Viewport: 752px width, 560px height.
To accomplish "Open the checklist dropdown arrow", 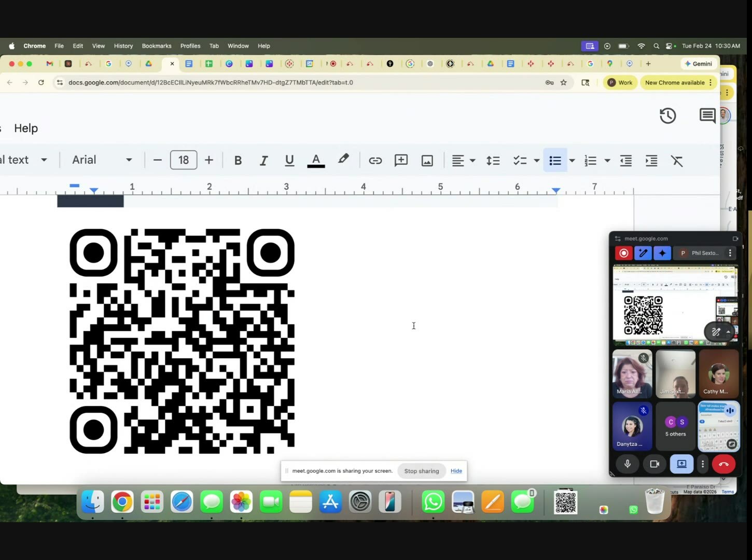I will coord(537,161).
